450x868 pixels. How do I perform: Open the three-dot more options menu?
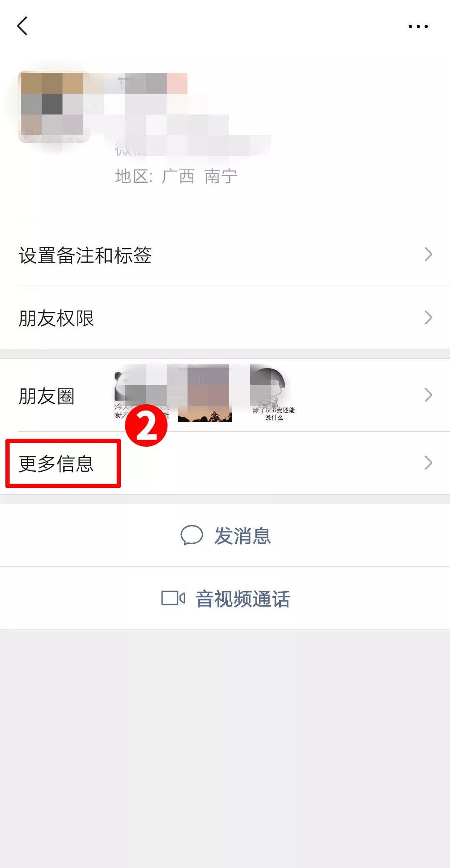tap(418, 27)
